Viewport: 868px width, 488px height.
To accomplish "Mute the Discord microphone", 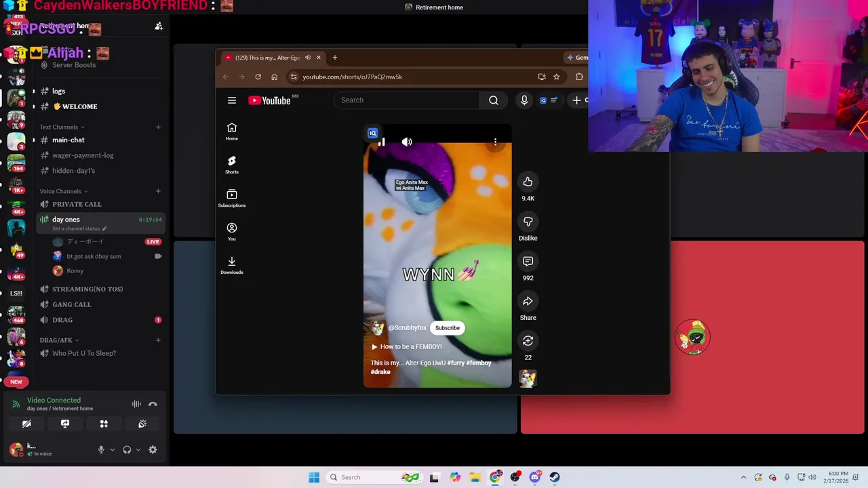I will tap(101, 449).
